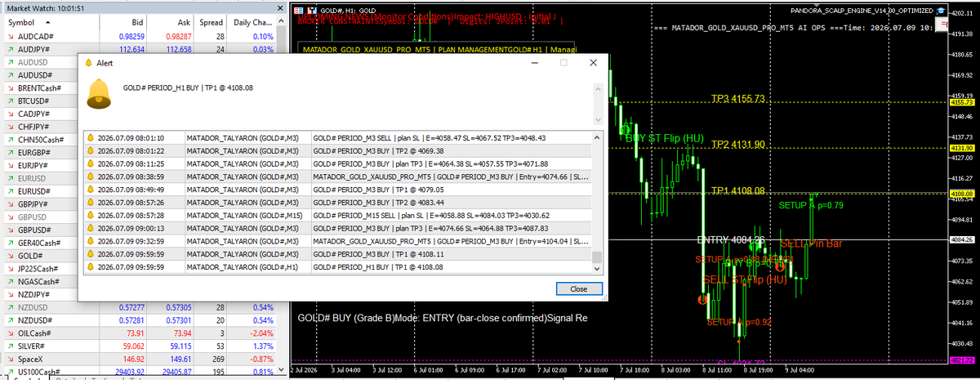
Task: Click the alert list scrollbar thumb
Action: (x=597, y=258)
